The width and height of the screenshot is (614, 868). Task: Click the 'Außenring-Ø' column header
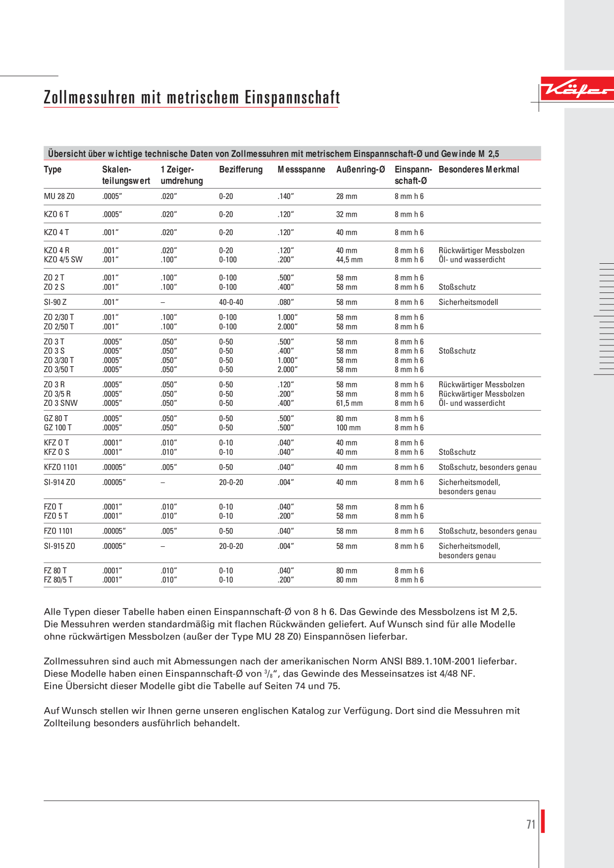click(360, 169)
